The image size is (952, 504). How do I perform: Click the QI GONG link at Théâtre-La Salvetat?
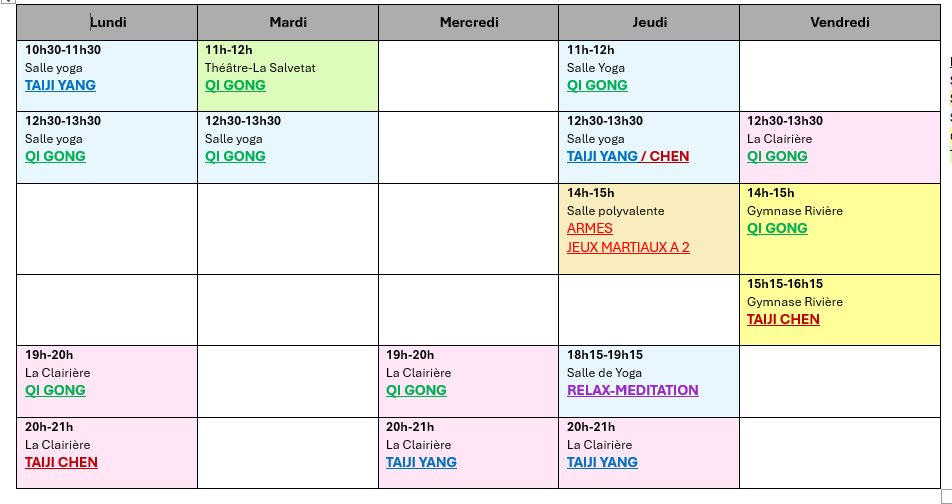tap(235, 86)
